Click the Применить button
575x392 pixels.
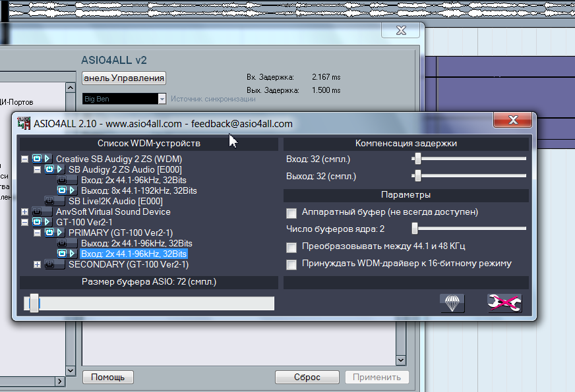377,377
